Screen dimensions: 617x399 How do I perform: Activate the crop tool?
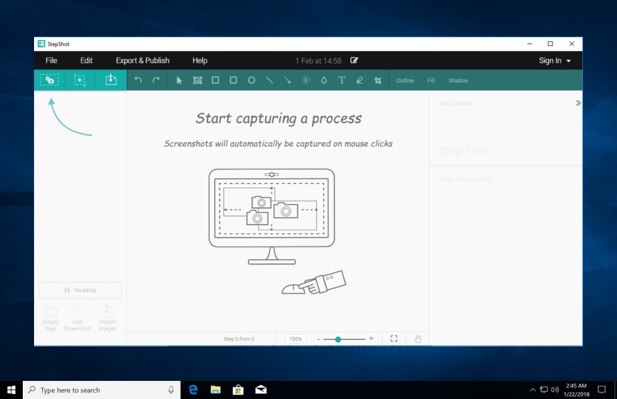378,80
